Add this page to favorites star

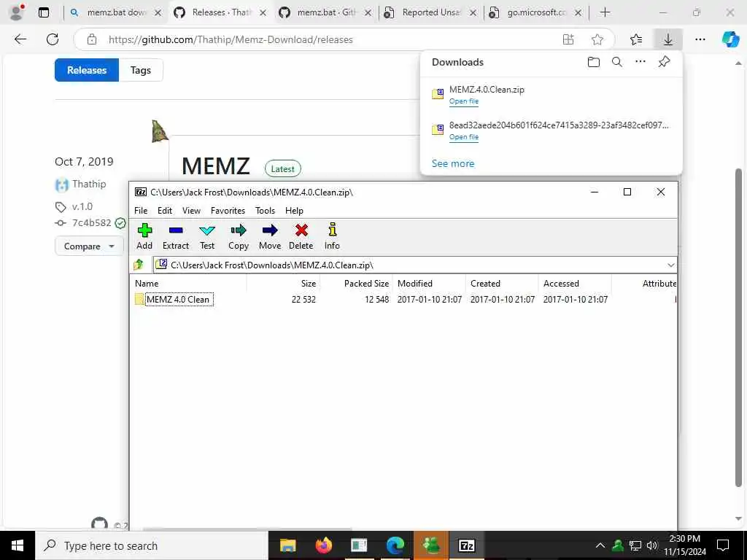pos(597,39)
